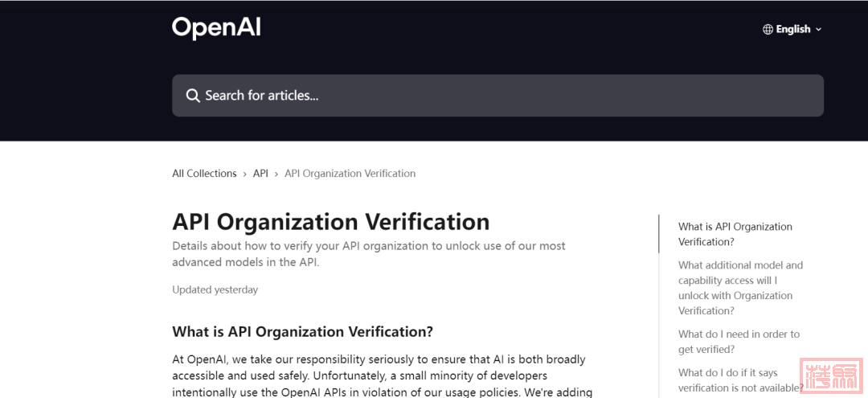868x398 pixels.
Task: Open the English language dropdown
Action: tap(792, 29)
